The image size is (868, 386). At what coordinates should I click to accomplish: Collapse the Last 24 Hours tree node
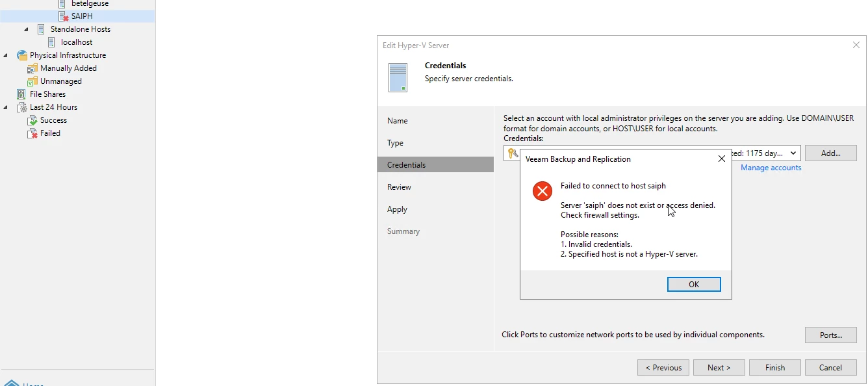pyautogui.click(x=6, y=107)
